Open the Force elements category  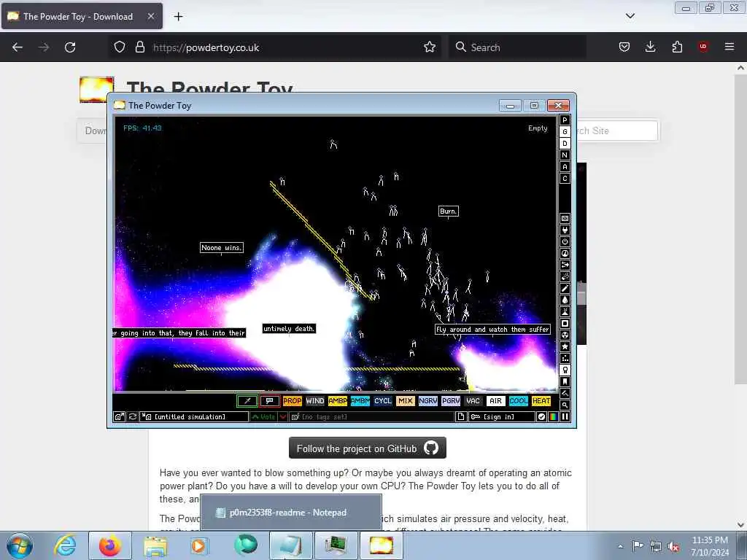tap(565, 265)
